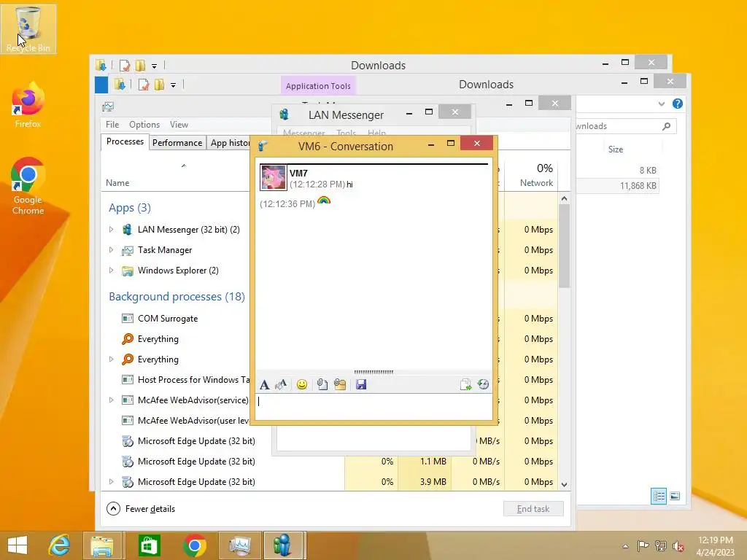This screenshot has width=747, height=560.
Task: Click the Chrome taskbar icon
Action: click(x=194, y=545)
